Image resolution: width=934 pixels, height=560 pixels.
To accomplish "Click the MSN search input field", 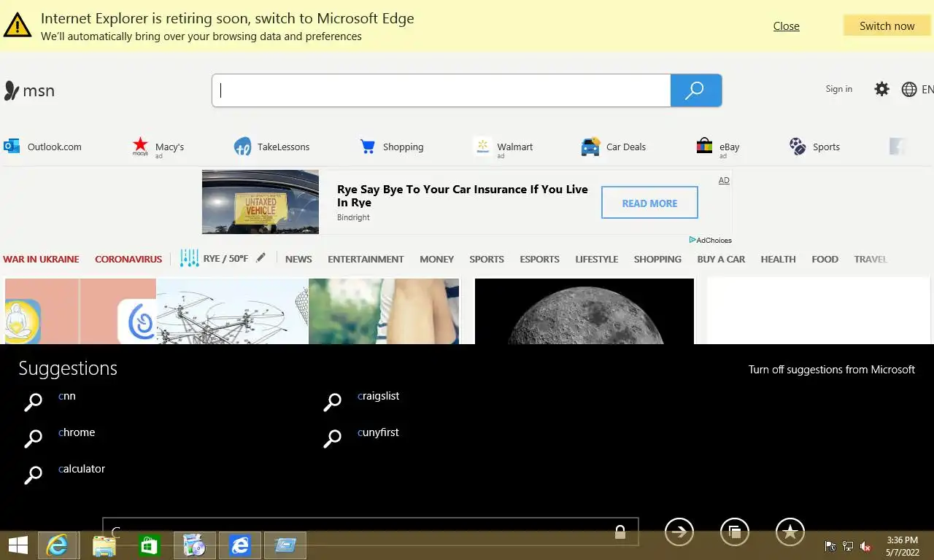I will point(441,90).
